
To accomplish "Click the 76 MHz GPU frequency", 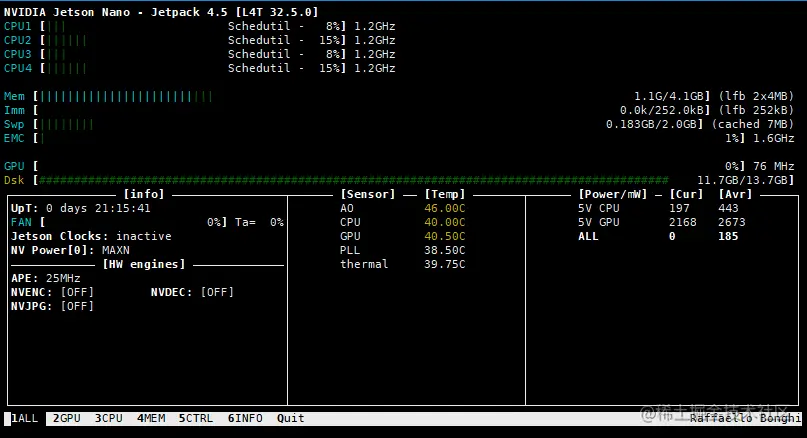I will coord(774,166).
